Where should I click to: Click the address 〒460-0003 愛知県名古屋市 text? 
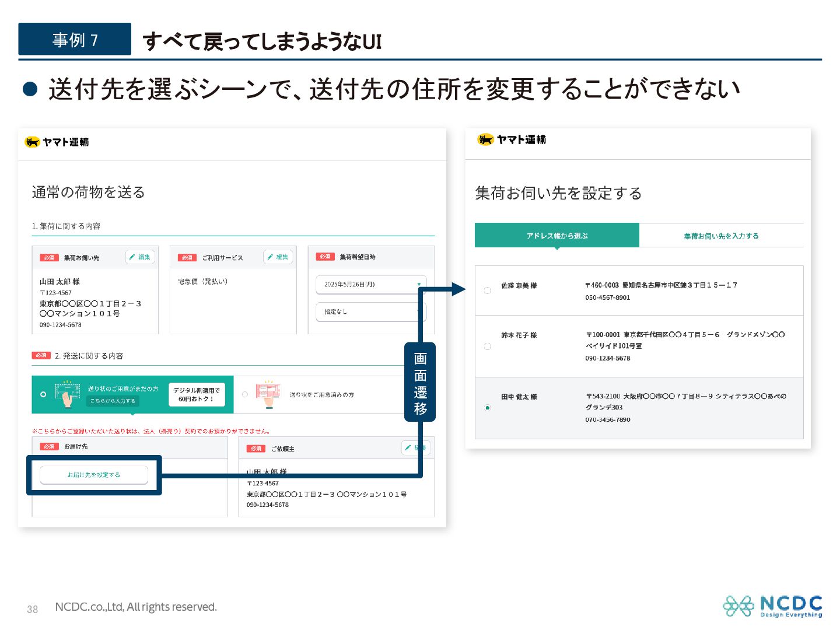coord(661,285)
